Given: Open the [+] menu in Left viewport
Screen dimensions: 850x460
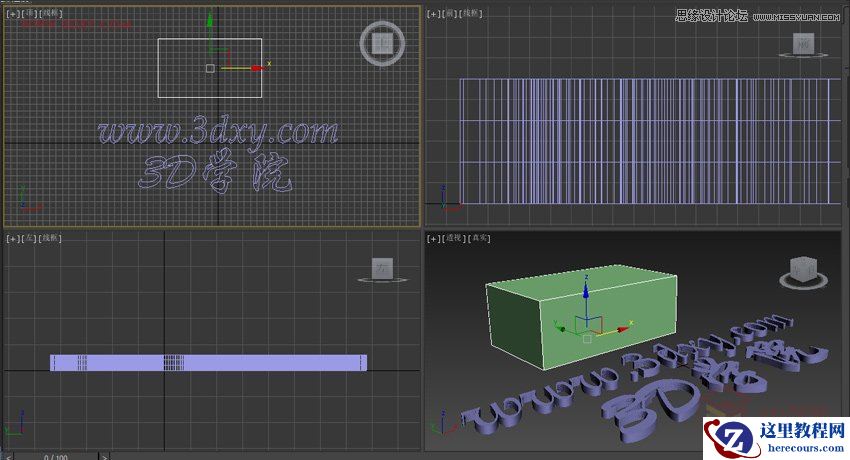Looking at the screenshot, I should tap(12, 238).
